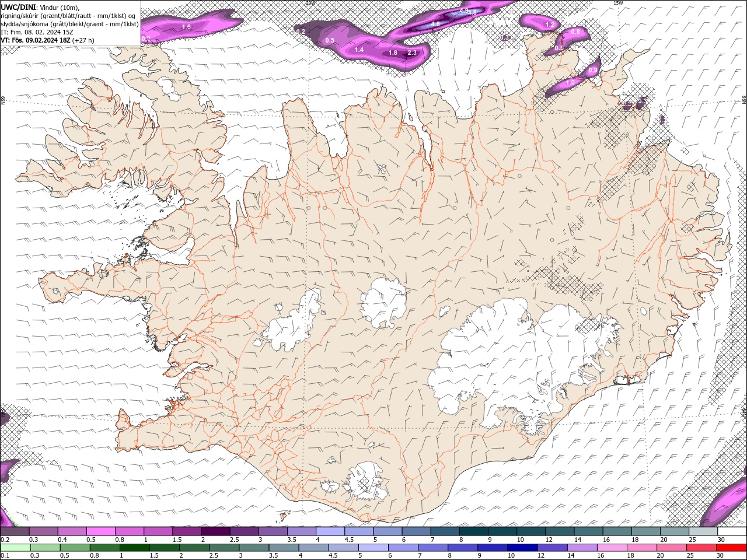Click the '1.5' label of the upper scale
This screenshot has width=747, height=560.
tap(177, 540)
